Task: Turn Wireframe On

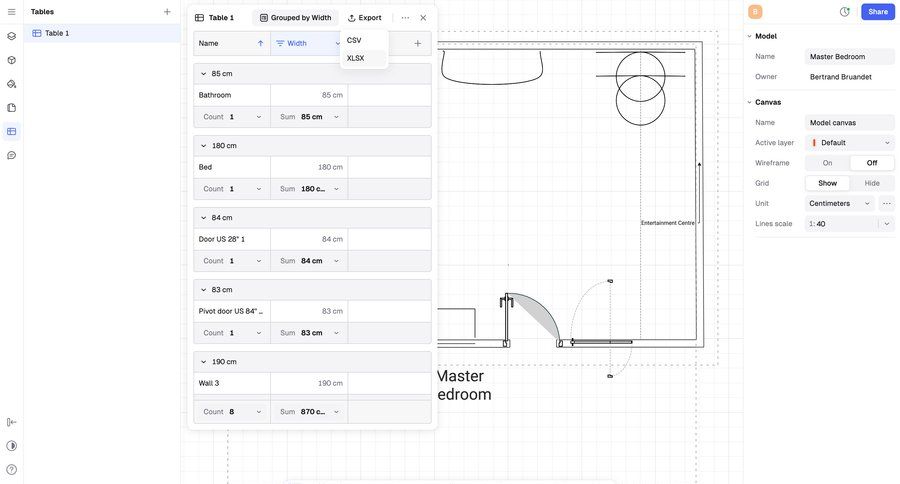Action: (x=827, y=163)
